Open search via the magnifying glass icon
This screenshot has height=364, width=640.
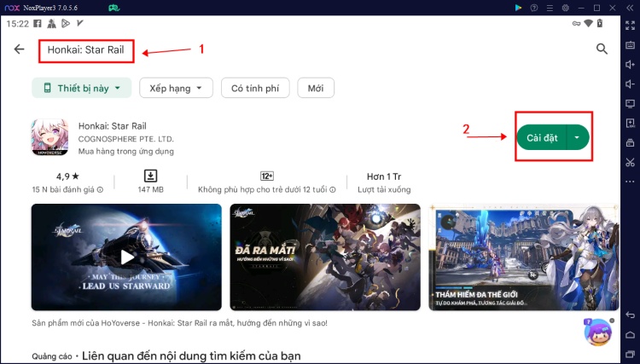coord(602,49)
